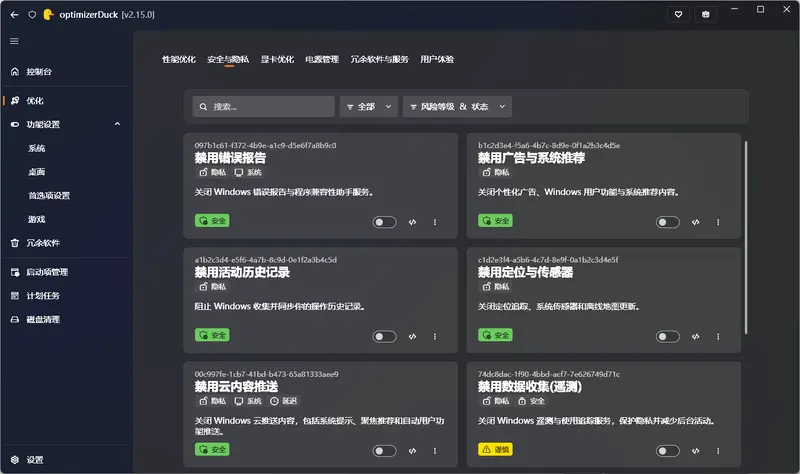Open 控制台 in the sidebar
Screen dimensions: 800x474
click(65, 72)
